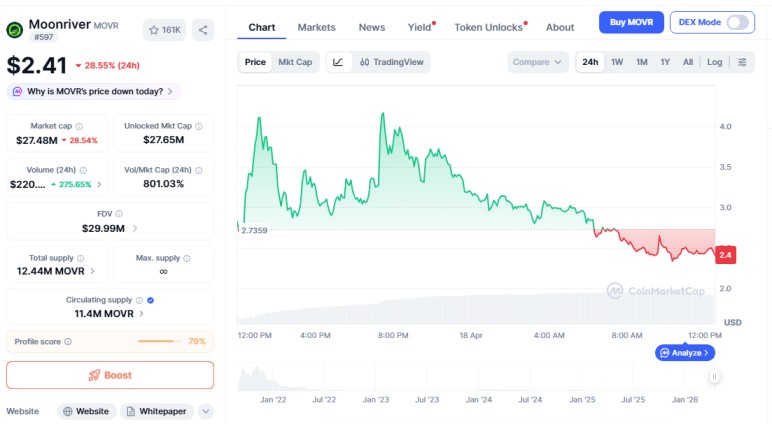Click FDV info icon
This screenshot has height=424, width=772.
[x=119, y=214]
